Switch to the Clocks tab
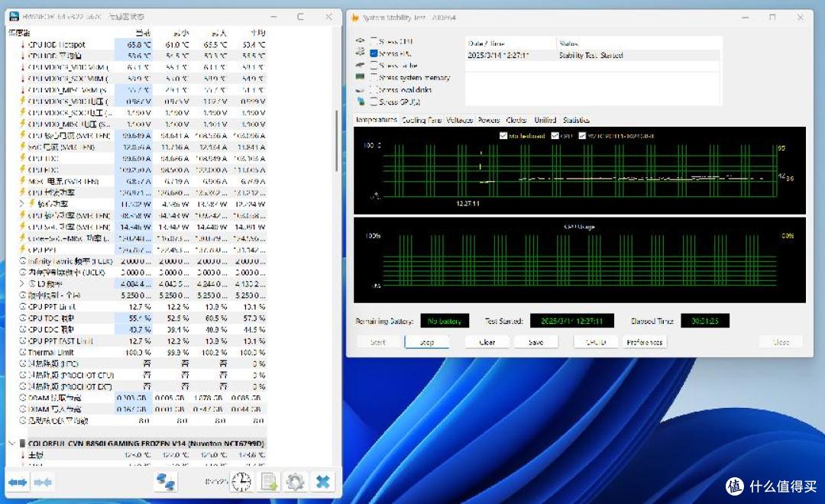This screenshot has width=825, height=504. [516, 120]
